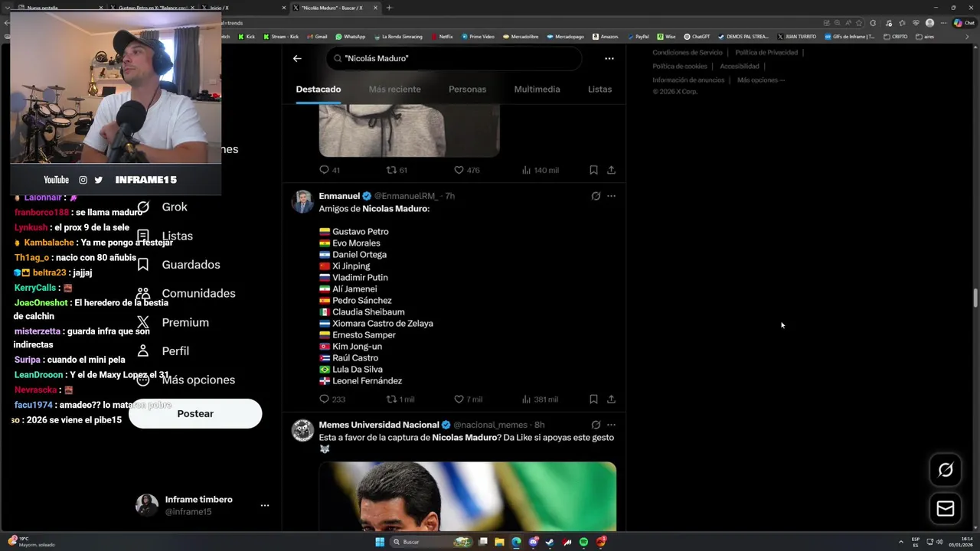Open the ChatGPT bookmark
The width and height of the screenshot is (980, 551).
[697, 37]
